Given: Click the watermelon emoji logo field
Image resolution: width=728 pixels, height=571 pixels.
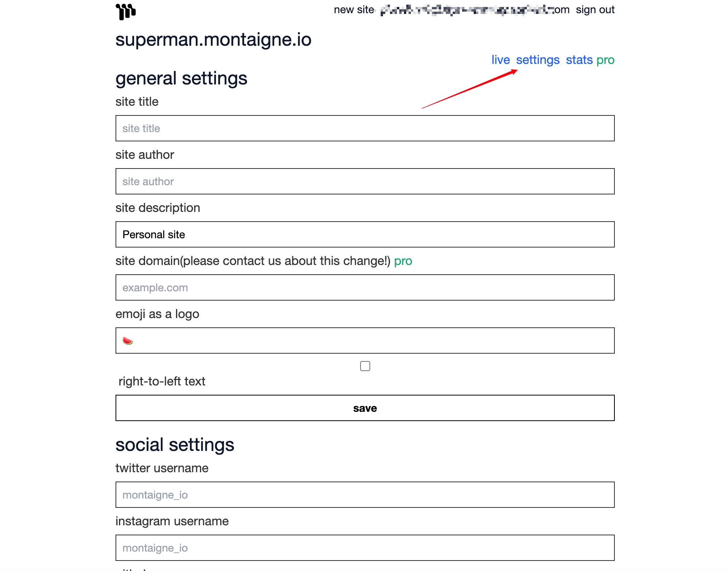Looking at the screenshot, I should click(x=365, y=341).
